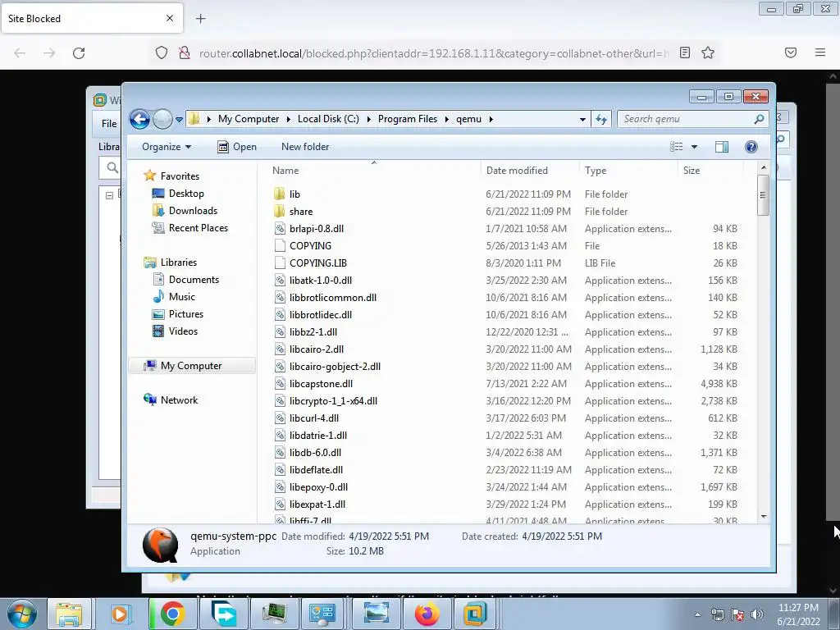The width and height of the screenshot is (840, 630).
Task: Click the taskbar volume icon
Action: tap(757, 614)
